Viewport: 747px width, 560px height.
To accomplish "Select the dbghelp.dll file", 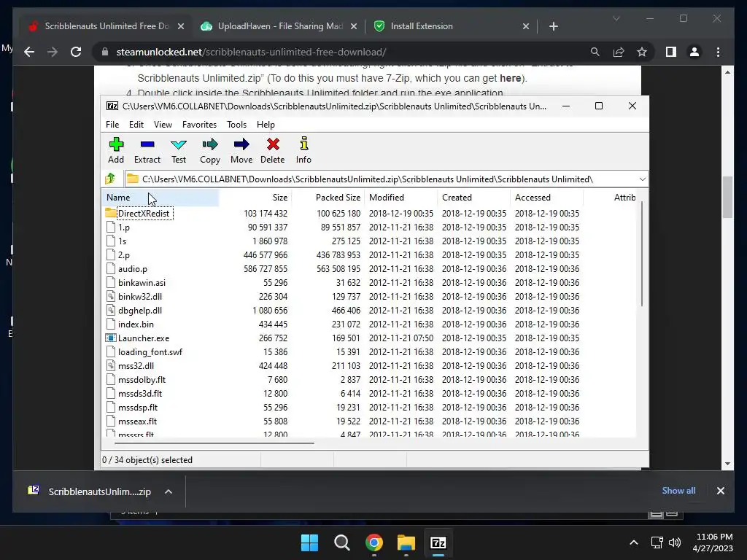I will pos(140,311).
